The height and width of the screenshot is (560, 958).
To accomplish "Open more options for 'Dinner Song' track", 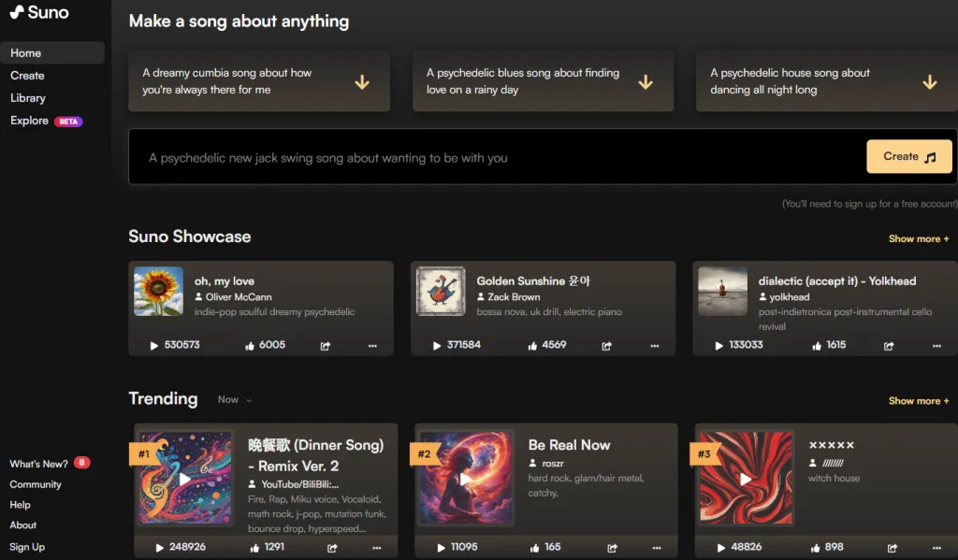I will 377,548.
